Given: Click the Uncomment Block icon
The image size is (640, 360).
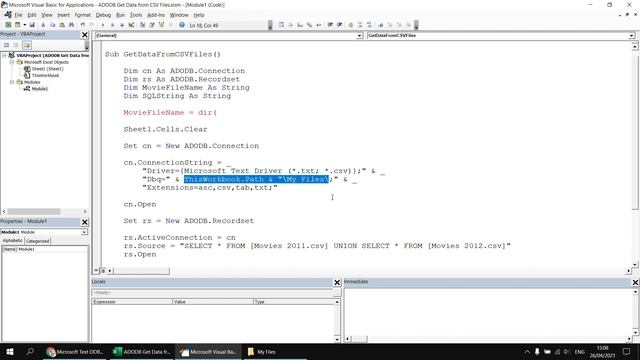Looking at the screenshot, I should click(x=369, y=25).
